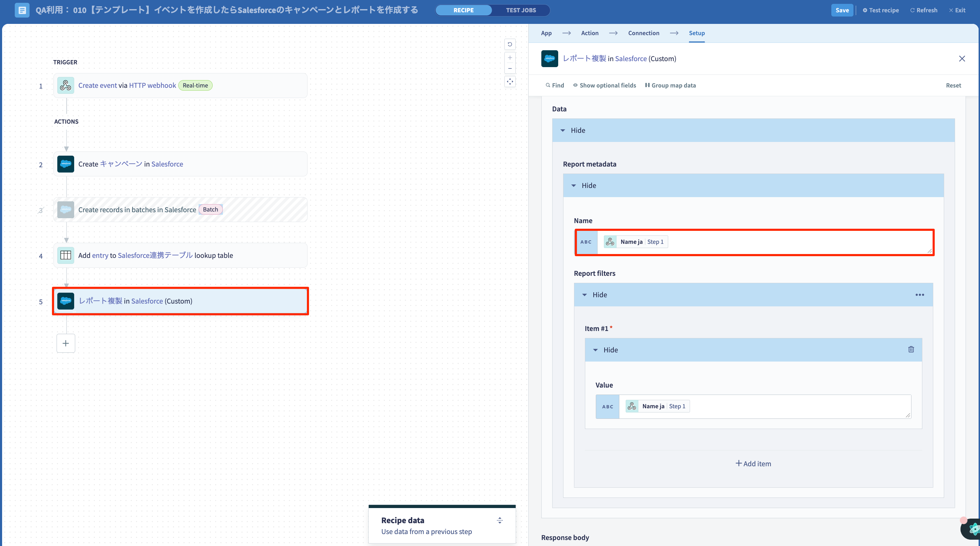Screen dimensions: 980x546
Task: Show optional fields
Action: (604, 85)
